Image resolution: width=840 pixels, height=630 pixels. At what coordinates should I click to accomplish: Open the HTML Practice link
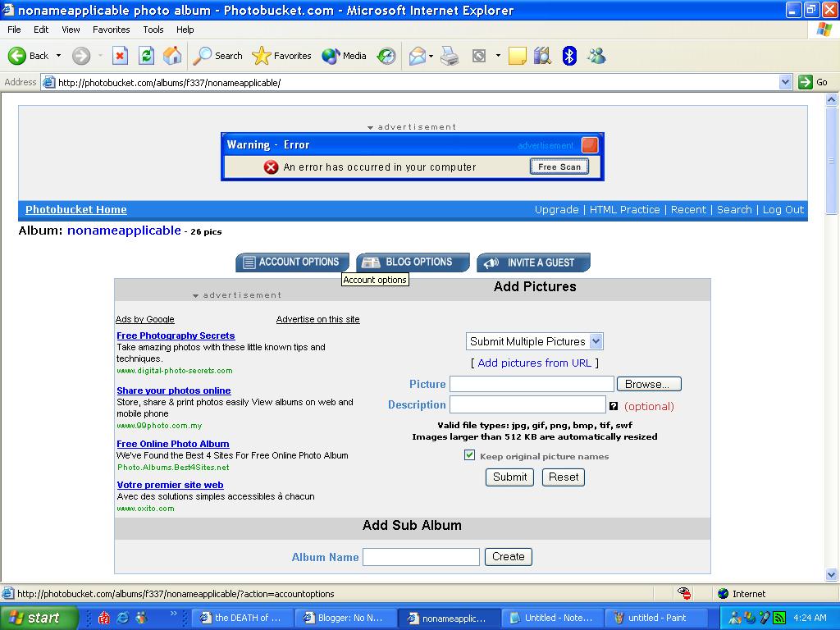624,209
